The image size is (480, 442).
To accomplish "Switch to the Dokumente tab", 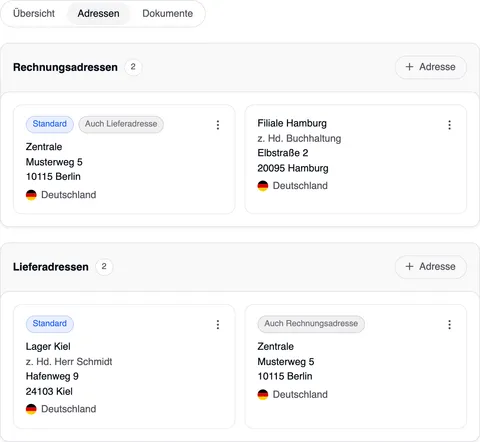I will [x=168, y=14].
